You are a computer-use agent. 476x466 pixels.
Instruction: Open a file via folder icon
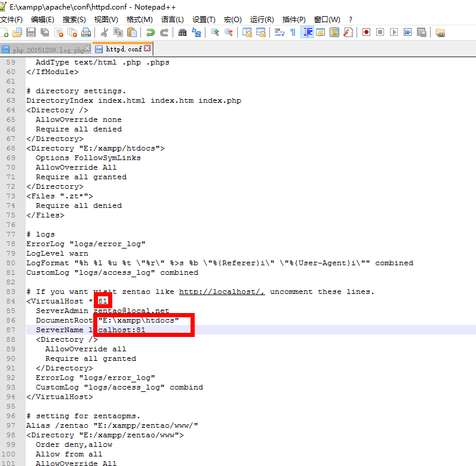click(x=17, y=32)
